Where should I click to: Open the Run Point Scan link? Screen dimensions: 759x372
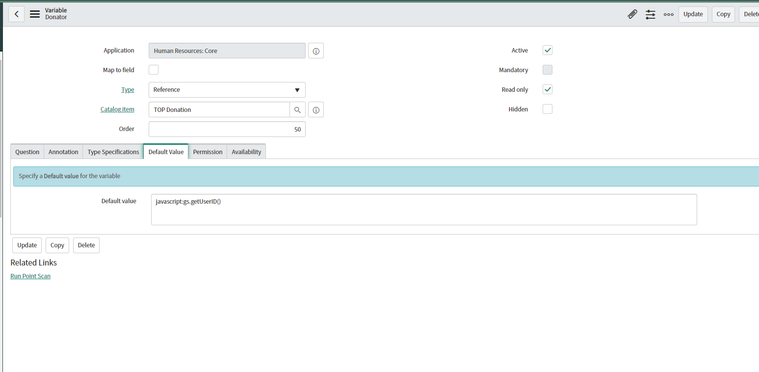(x=30, y=276)
